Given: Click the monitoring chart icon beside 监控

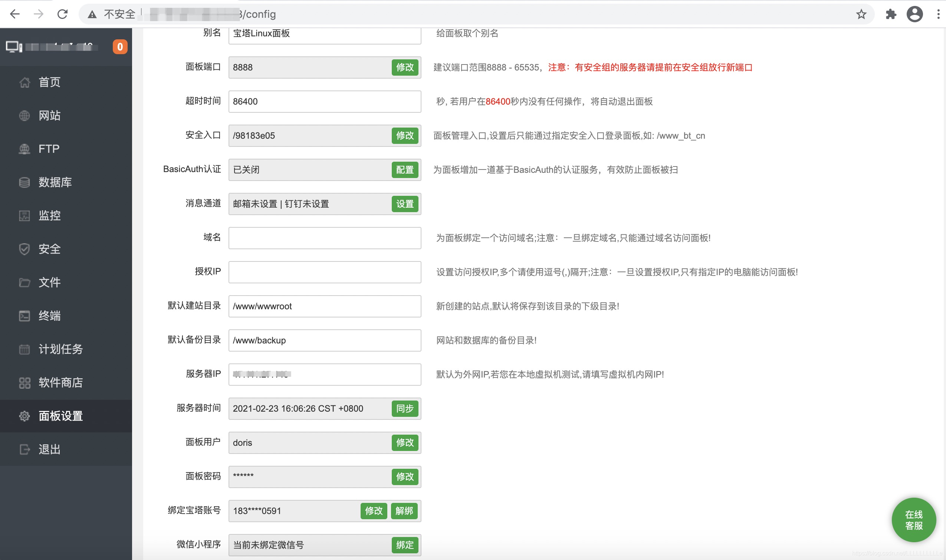Looking at the screenshot, I should 24,215.
